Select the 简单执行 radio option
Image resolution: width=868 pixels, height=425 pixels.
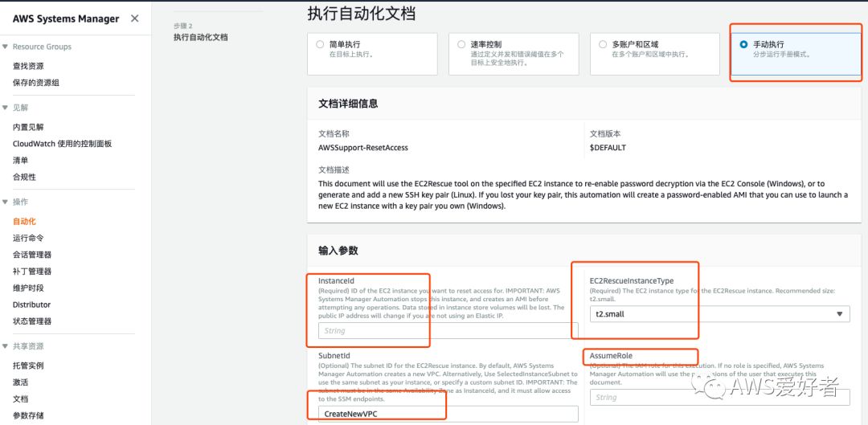click(320, 44)
